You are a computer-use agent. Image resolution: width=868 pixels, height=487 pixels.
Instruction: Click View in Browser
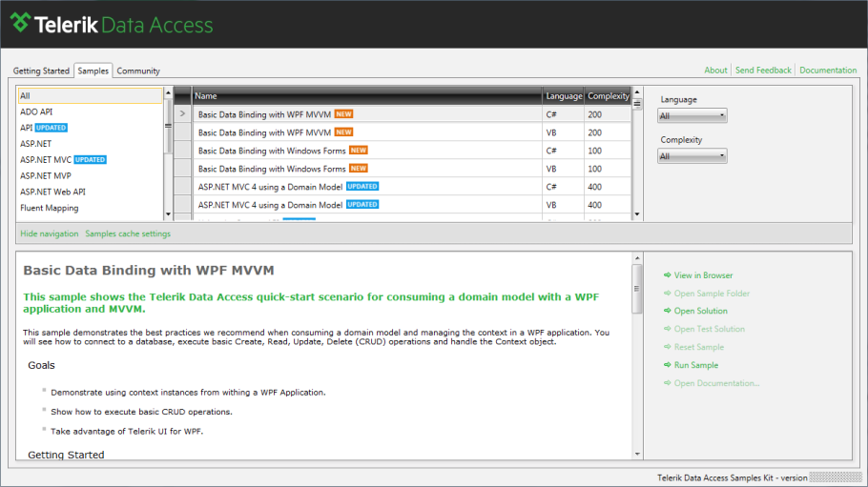tap(703, 275)
